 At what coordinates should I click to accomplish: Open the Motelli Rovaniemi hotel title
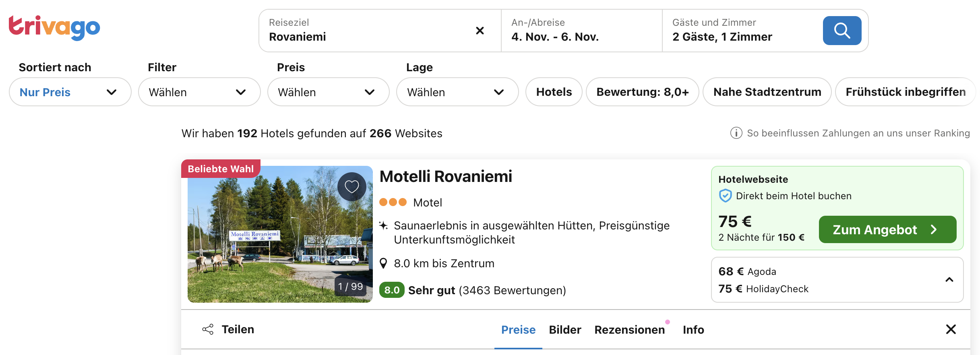446,176
